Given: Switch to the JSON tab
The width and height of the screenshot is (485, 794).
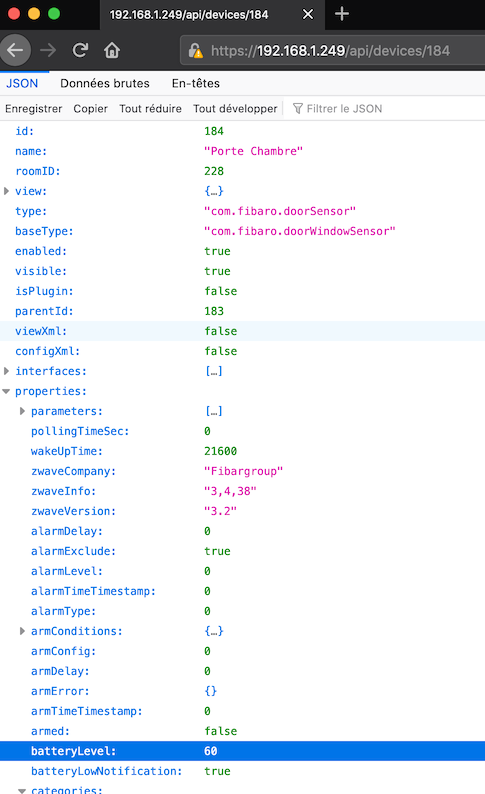Looking at the screenshot, I should coord(22,83).
